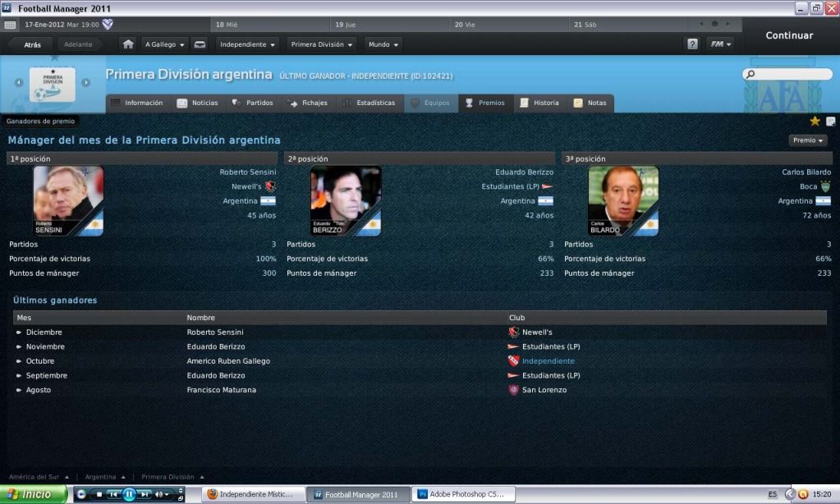Expand the Primera División dropdown in toolbar
Image resolution: width=840 pixels, height=504 pixels.
(x=321, y=44)
